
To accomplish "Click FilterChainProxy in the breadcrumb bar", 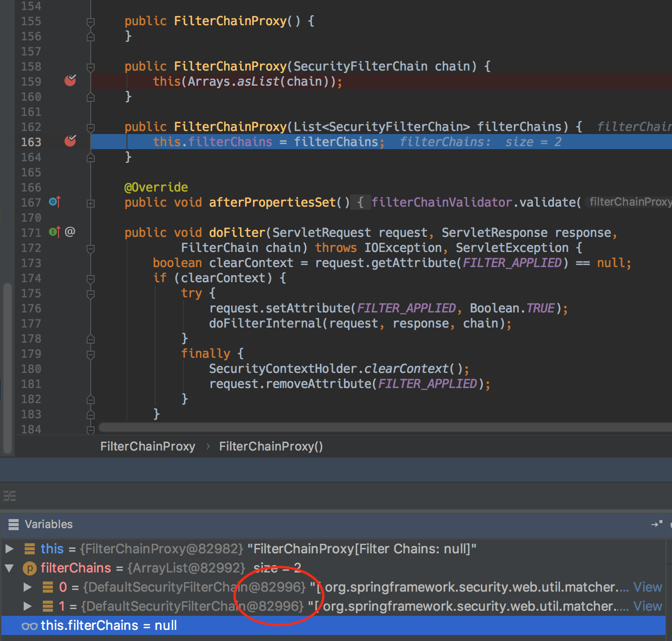I will [148, 446].
